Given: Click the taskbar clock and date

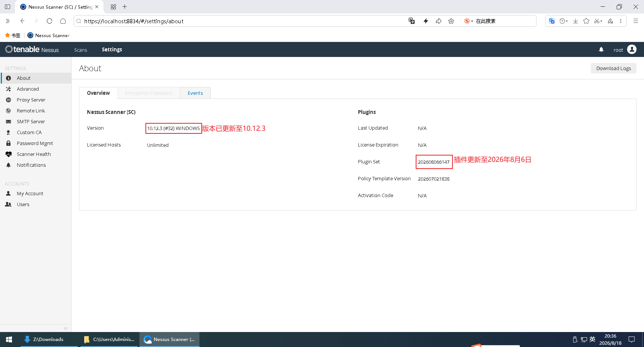Looking at the screenshot, I should click(610, 340).
